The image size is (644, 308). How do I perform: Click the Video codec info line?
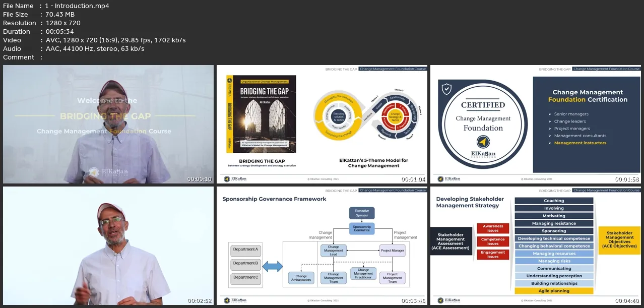[115, 40]
